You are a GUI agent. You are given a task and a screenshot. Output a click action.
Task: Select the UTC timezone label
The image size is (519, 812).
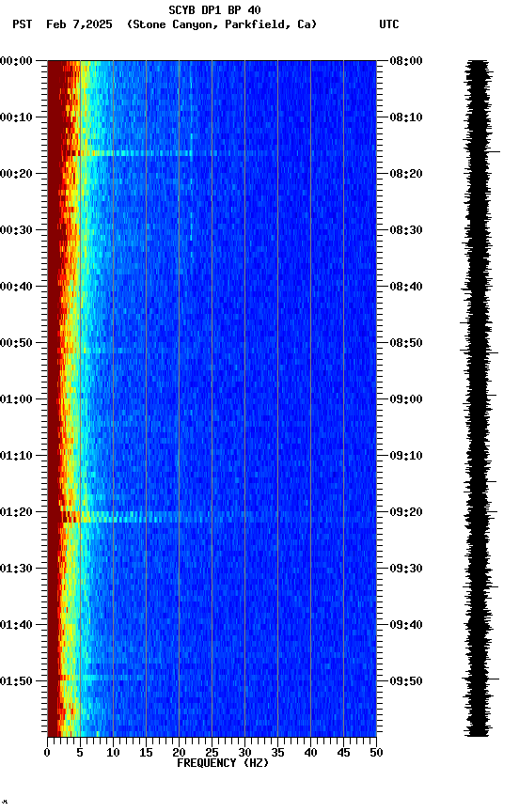point(389,24)
